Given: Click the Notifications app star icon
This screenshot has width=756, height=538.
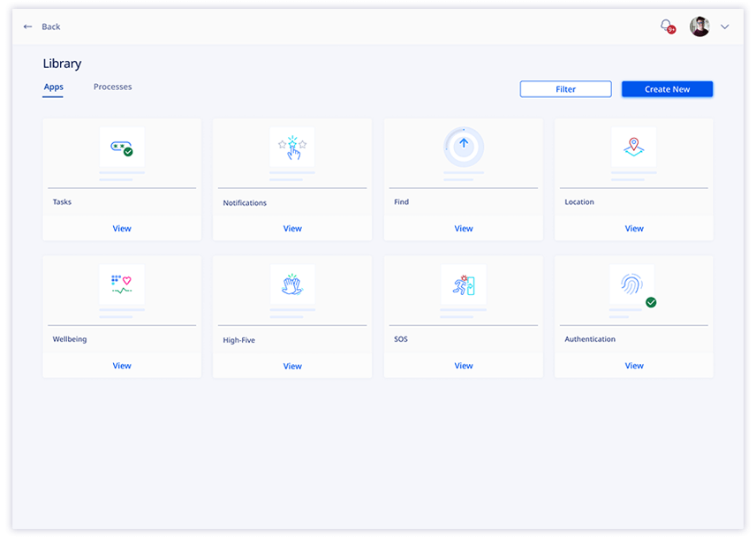Looking at the screenshot, I should point(292,147).
